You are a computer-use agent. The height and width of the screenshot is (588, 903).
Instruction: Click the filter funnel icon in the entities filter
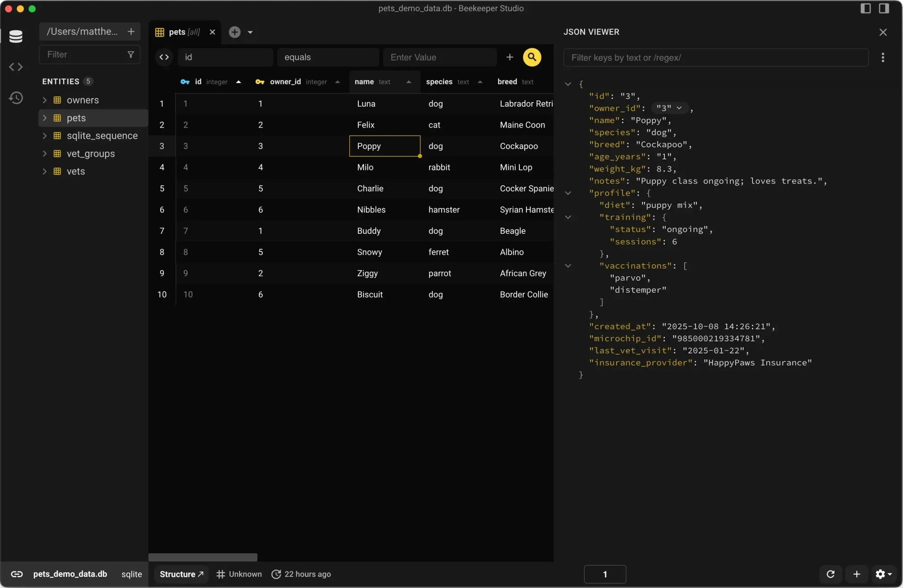pyautogui.click(x=131, y=54)
